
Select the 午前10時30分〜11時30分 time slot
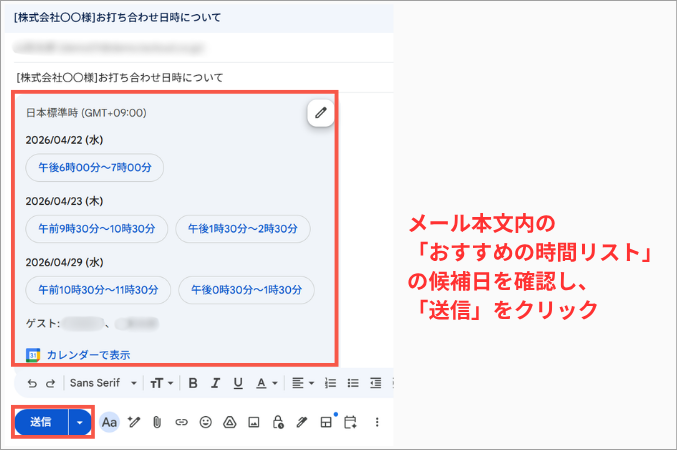click(x=98, y=290)
